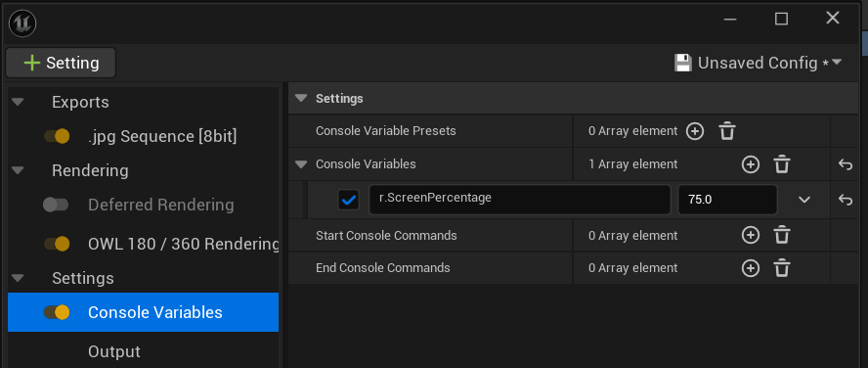Screen dimensions: 868x368
Task: Toggle the .jpg Sequence [8bit] switch
Action: (57, 136)
